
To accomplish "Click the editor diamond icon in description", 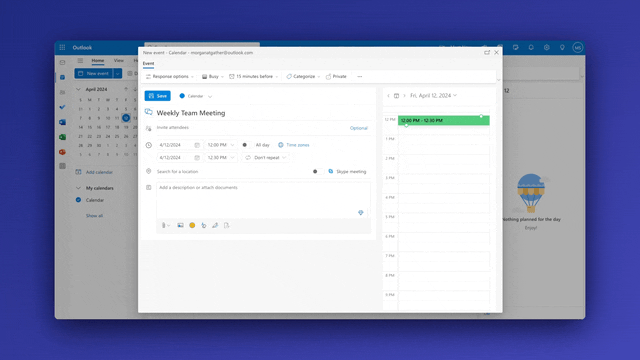I will point(360,213).
